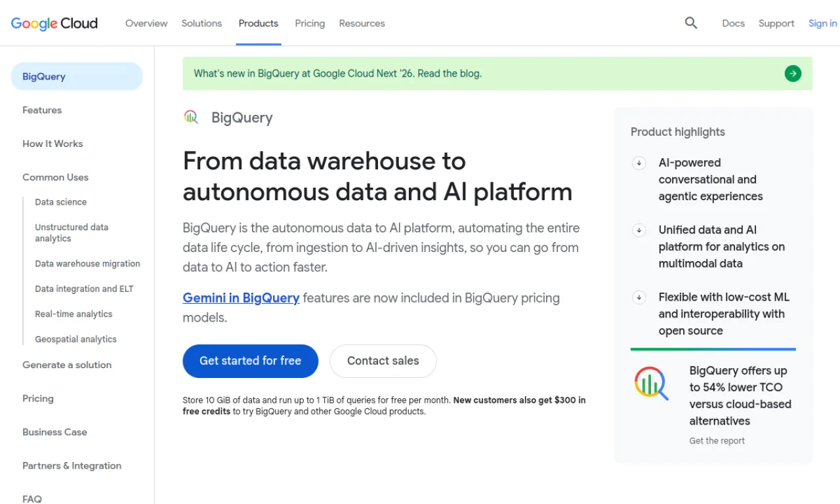Open the Docs link
Screen dimensions: 840x504
(x=733, y=23)
